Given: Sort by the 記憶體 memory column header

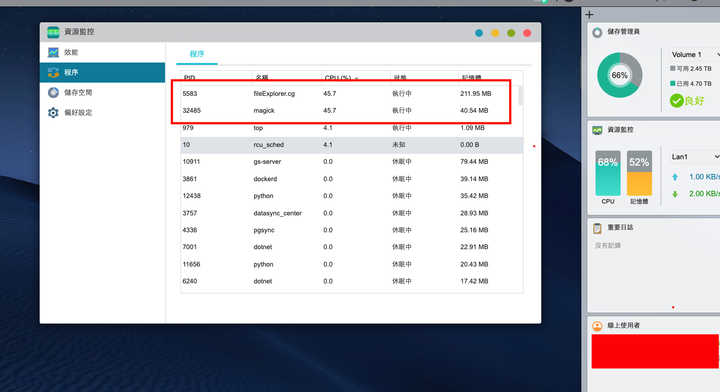Looking at the screenshot, I should pyautogui.click(x=490, y=77).
